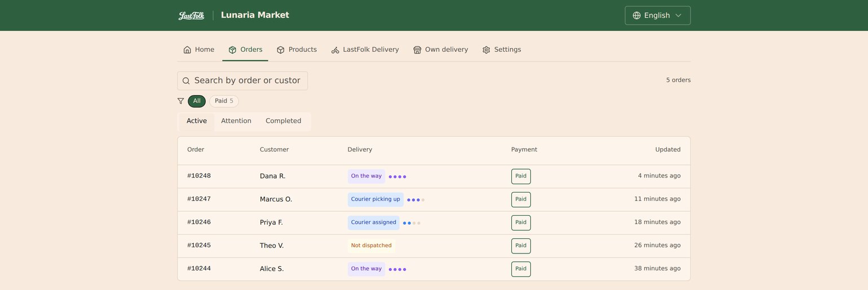The width and height of the screenshot is (868, 290).
Task: Click the search magnifier icon
Action: tap(186, 81)
